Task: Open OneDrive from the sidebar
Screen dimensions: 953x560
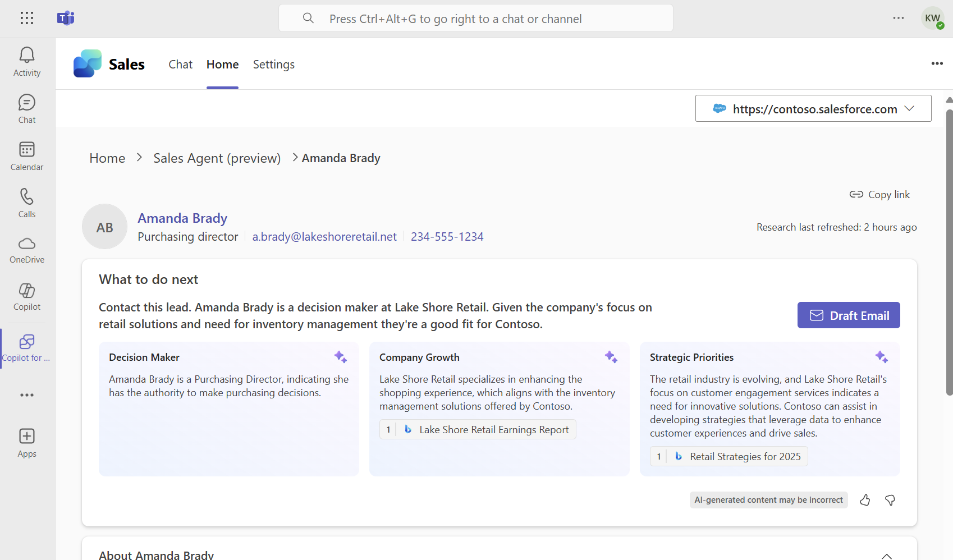Action: [x=26, y=250]
